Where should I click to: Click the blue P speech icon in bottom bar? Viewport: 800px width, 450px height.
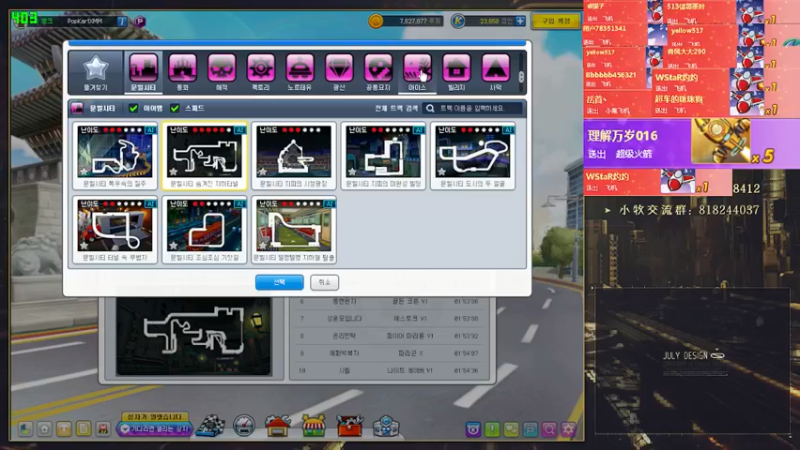[x=530, y=429]
